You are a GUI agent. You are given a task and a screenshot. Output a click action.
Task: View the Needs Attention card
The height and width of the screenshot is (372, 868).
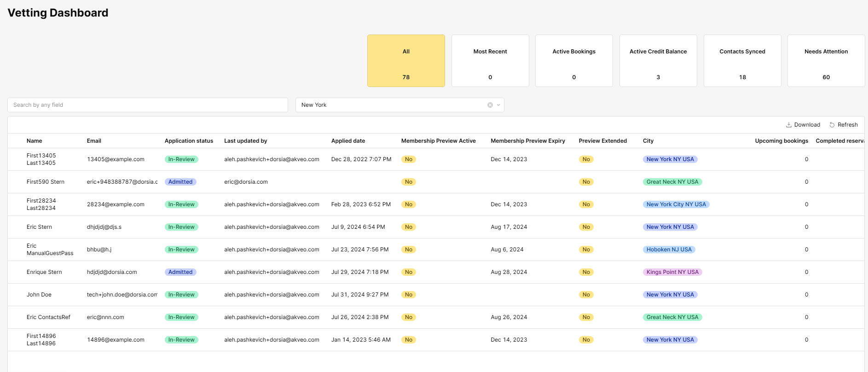[826, 61]
